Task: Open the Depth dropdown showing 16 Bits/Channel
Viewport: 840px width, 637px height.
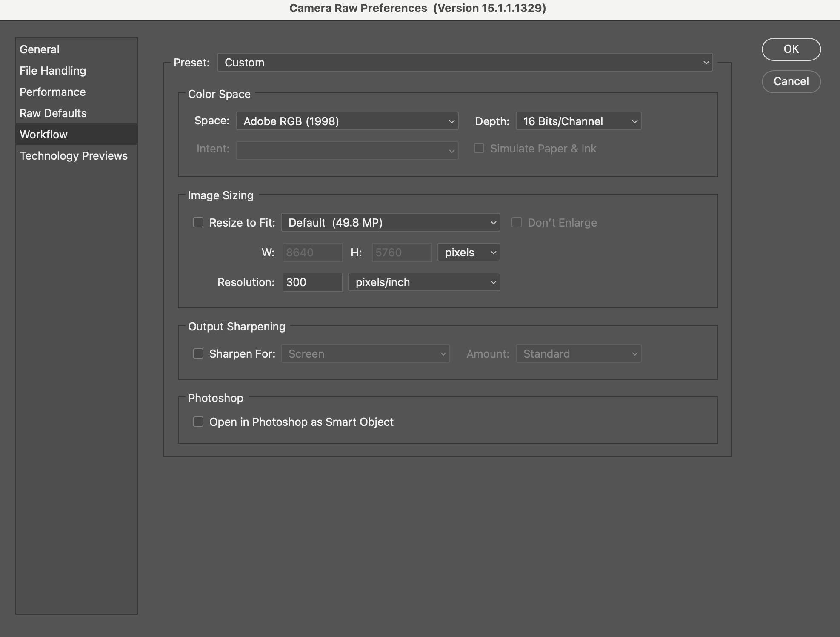Action: point(578,121)
